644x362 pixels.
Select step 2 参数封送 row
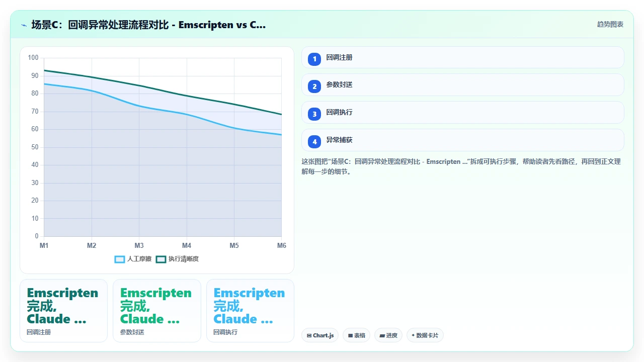tap(463, 84)
